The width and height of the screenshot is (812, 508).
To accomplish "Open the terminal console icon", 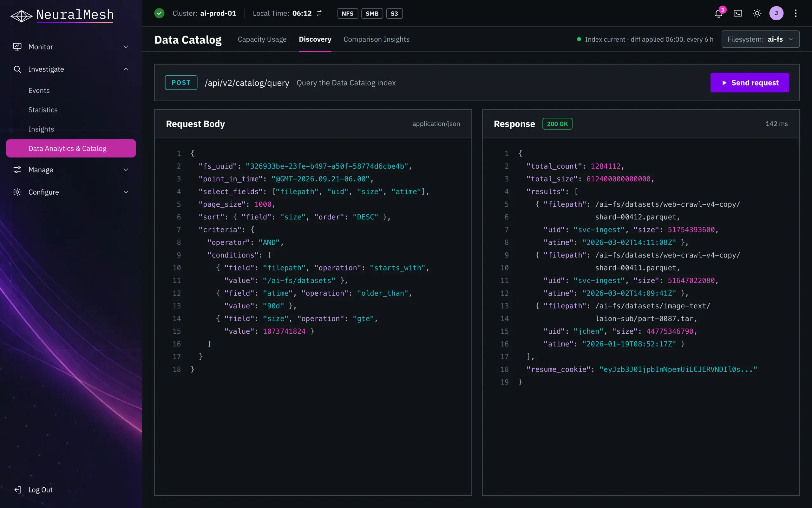I will click(x=737, y=13).
